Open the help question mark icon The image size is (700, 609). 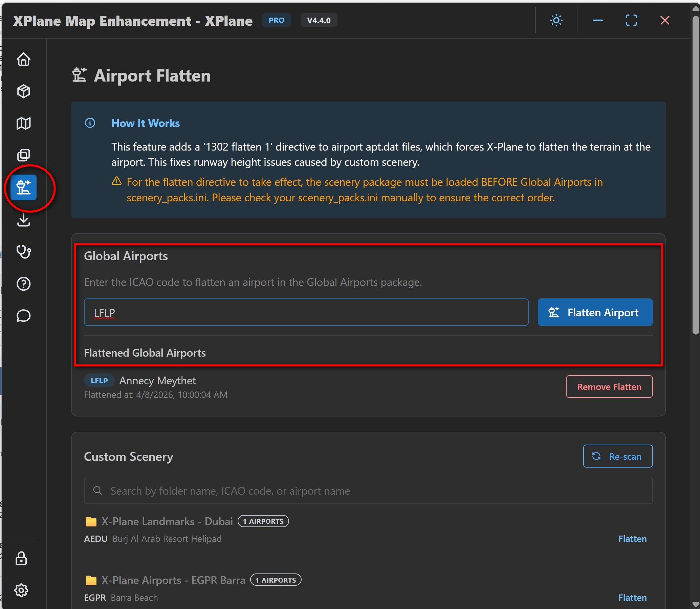coord(23,284)
